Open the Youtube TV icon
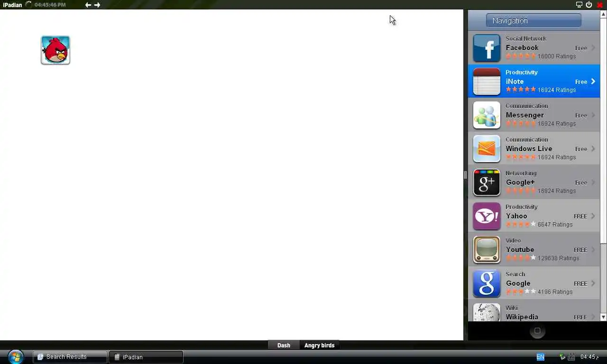This screenshot has height=364, width=607. point(487,250)
